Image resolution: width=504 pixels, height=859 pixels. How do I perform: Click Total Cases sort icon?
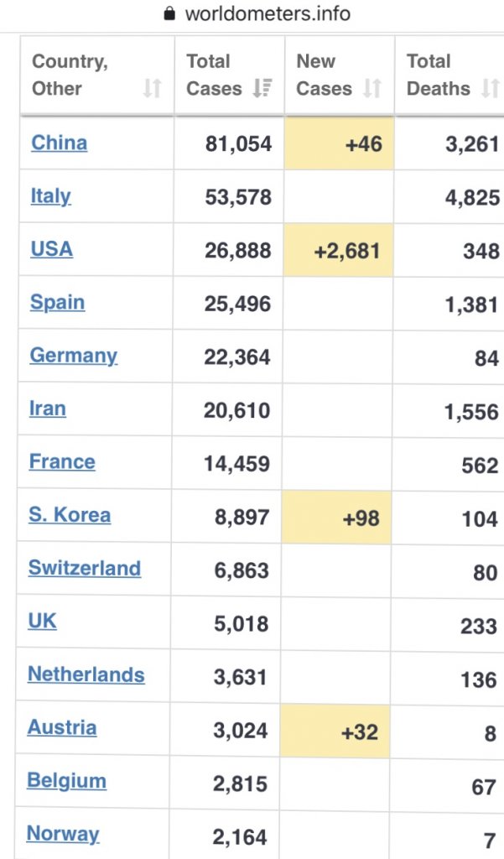[262, 88]
